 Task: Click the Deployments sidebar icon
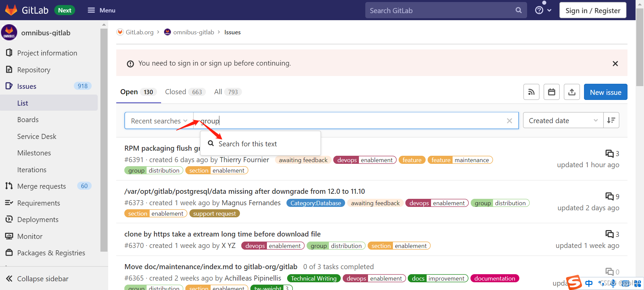(x=9, y=219)
